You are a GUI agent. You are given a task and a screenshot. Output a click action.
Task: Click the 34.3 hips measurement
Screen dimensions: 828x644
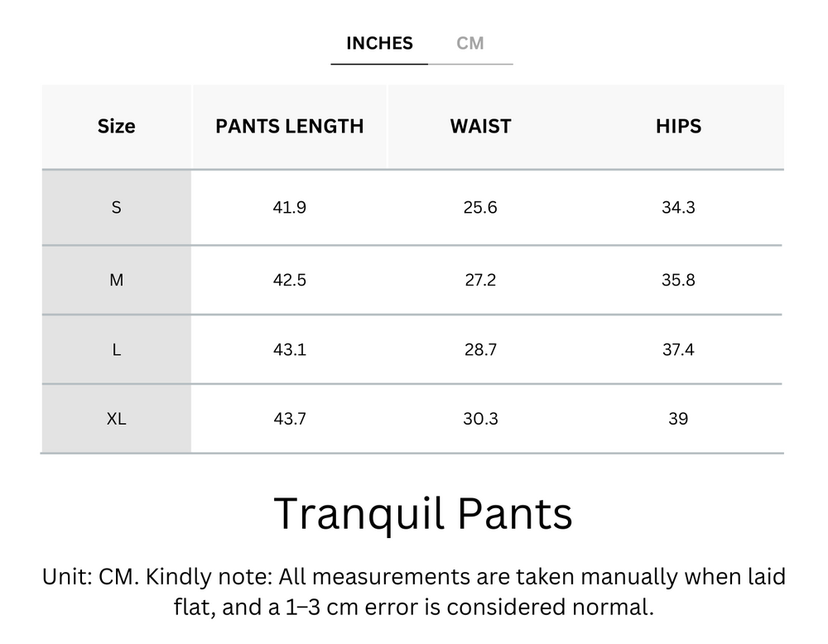coord(678,207)
